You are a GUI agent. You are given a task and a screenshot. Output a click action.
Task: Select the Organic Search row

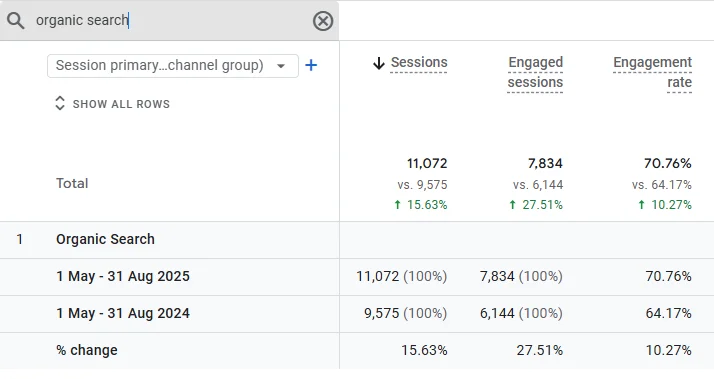pyautogui.click(x=357, y=240)
